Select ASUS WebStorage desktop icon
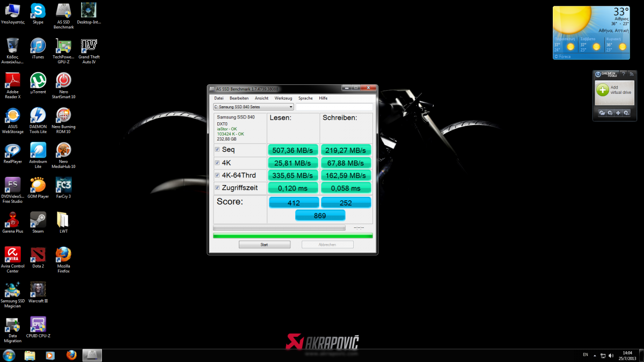 [x=12, y=120]
